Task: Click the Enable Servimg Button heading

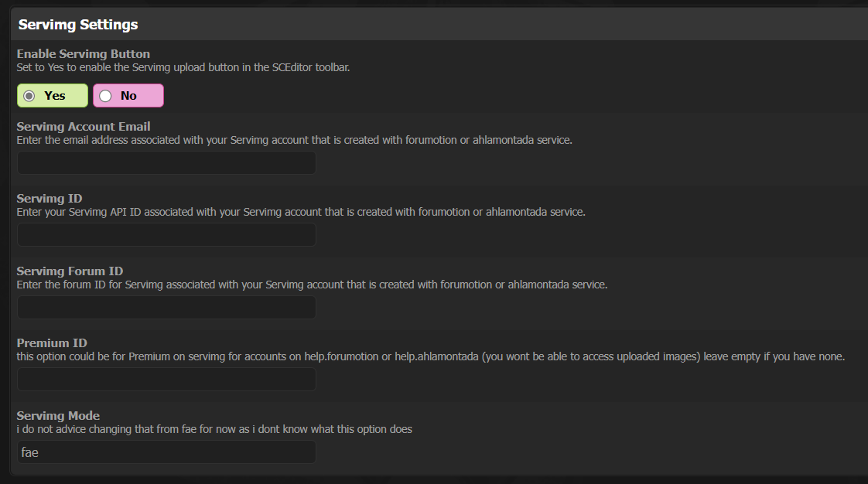Action: coord(84,54)
